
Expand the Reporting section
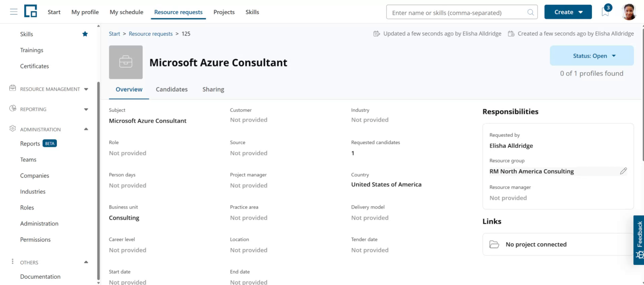[86, 109]
